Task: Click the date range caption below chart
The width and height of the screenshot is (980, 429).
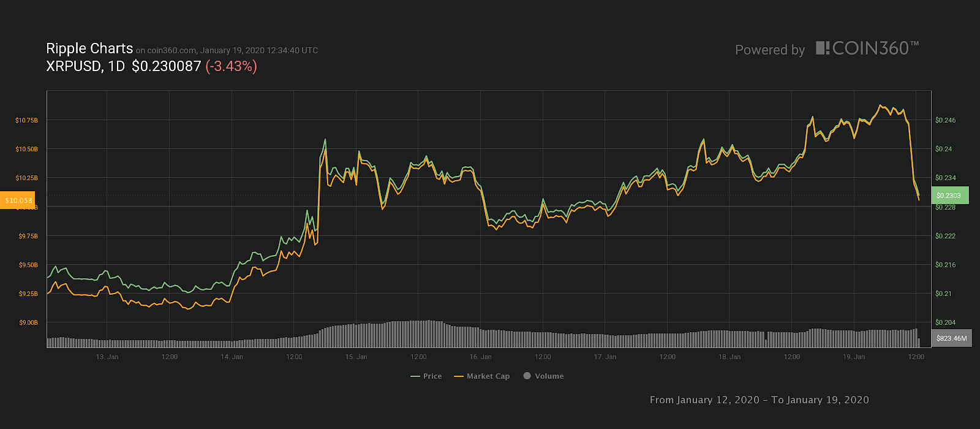Action: 759,400
